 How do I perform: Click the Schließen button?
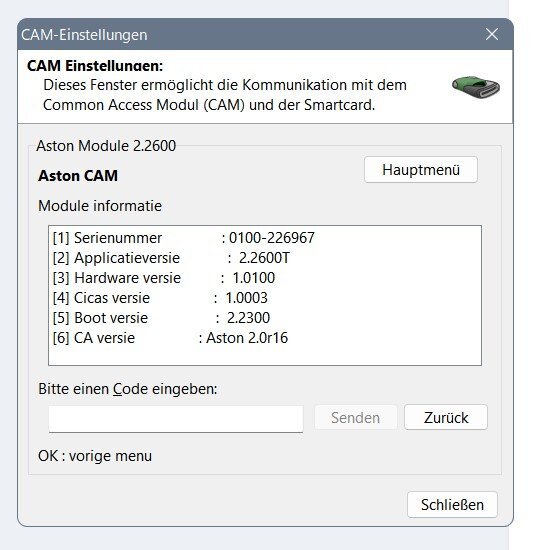point(452,505)
